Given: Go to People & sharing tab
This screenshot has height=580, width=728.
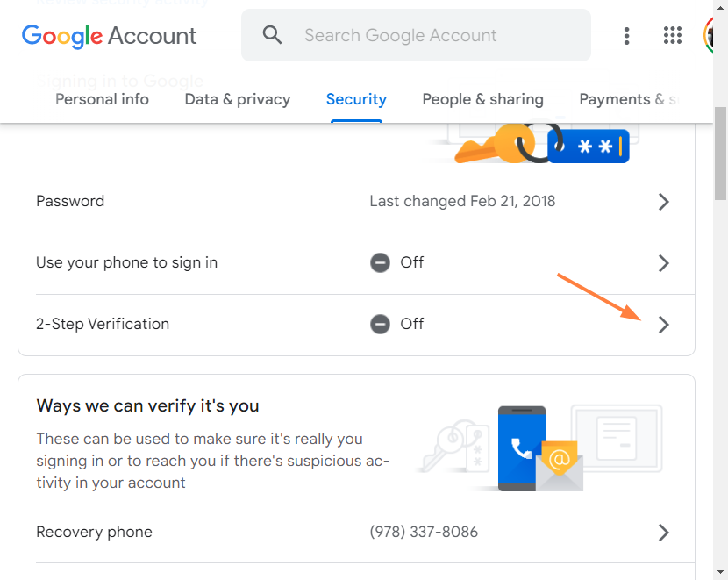Looking at the screenshot, I should tap(482, 99).
